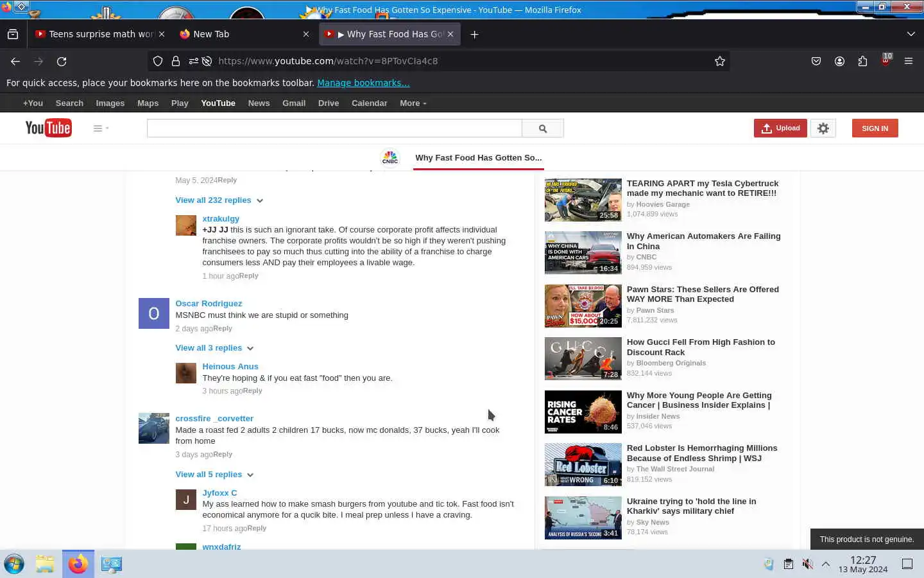Click the site security padlock icon
Screen dimensions: 924x578
click(175, 61)
